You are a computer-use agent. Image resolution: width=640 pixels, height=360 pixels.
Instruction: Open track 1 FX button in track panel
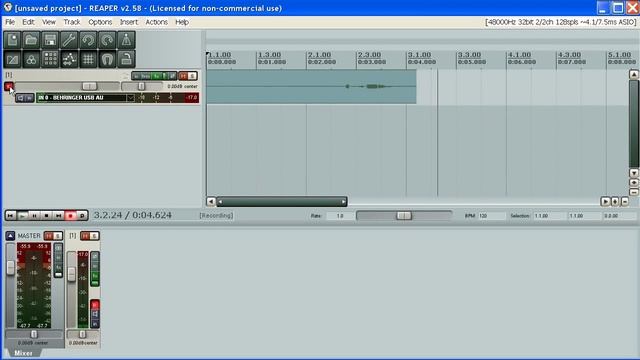pyautogui.click(x=156, y=76)
